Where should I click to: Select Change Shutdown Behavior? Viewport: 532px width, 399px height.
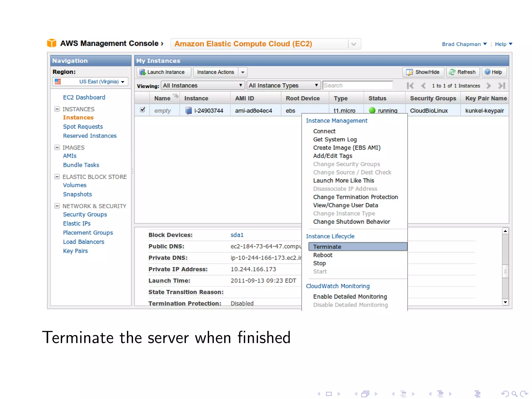[351, 222]
